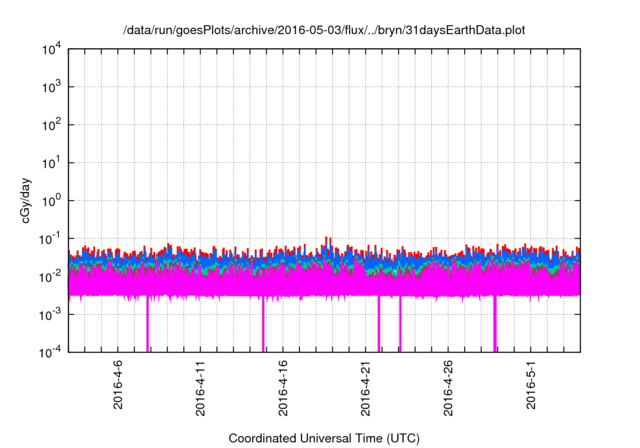Screen dimensions: 640x448
Task: Click the 2016-4-11 date tick label
Action: click(200, 388)
